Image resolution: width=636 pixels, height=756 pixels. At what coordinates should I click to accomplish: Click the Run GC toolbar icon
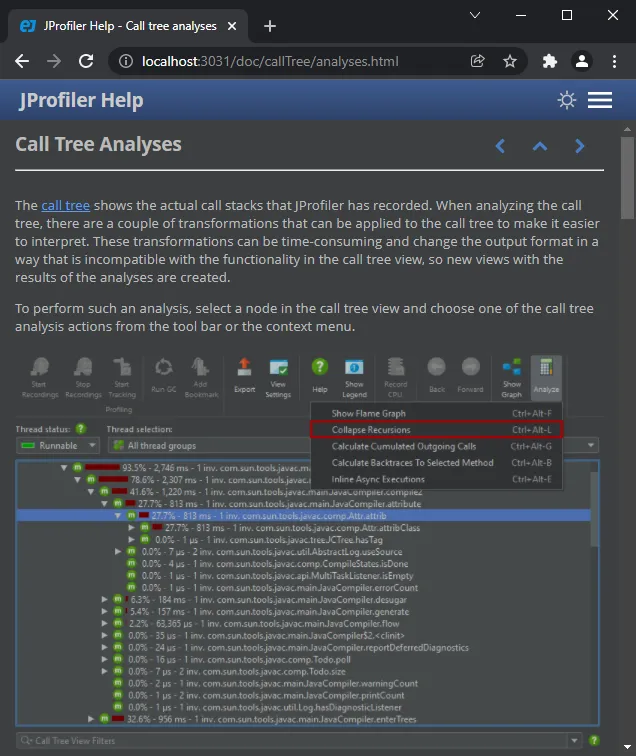tap(163, 376)
